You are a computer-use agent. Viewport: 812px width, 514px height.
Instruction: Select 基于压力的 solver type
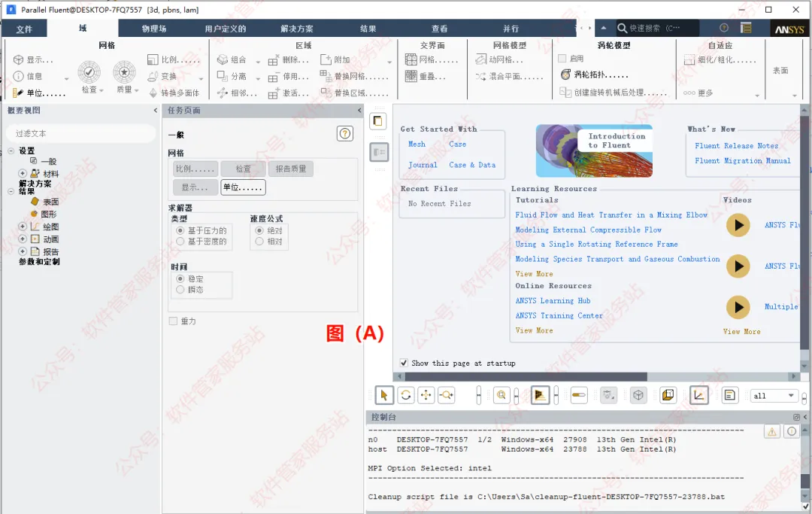180,230
